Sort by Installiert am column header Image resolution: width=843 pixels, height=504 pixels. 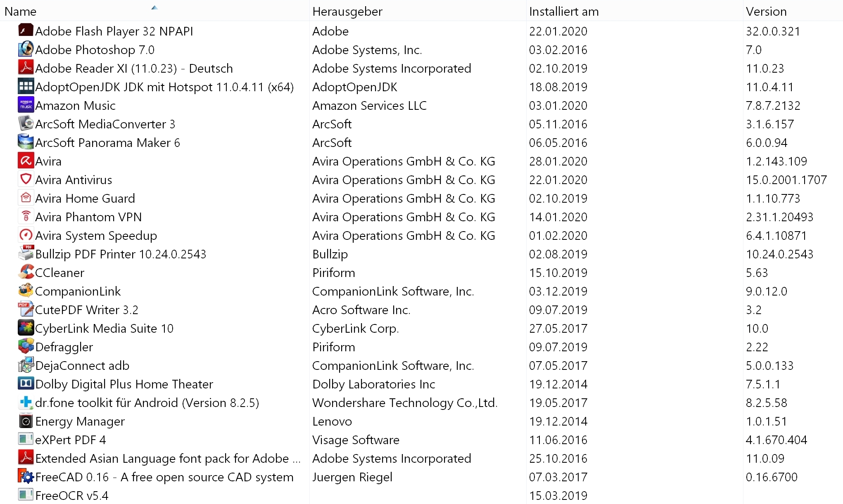(634, 11)
